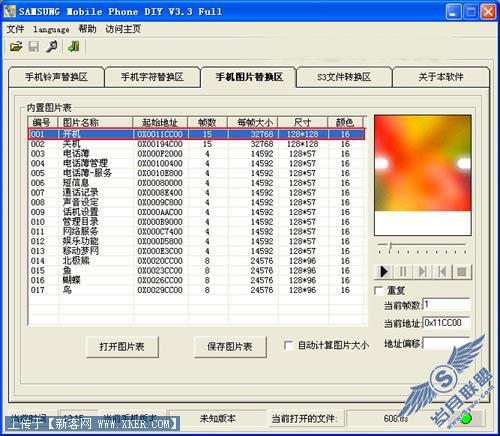Select row 015 鱼
Screen dimensions: 500x436
point(197,270)
